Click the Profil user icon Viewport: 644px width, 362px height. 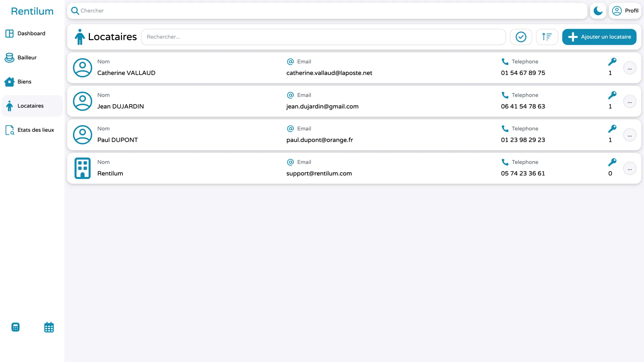tap(617, 11)
